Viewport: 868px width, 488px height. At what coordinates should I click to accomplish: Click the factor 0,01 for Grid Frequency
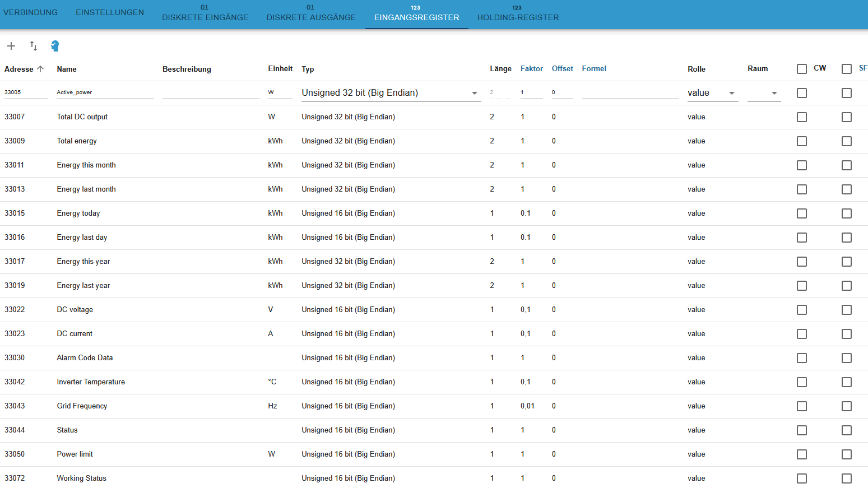point(527,406)
